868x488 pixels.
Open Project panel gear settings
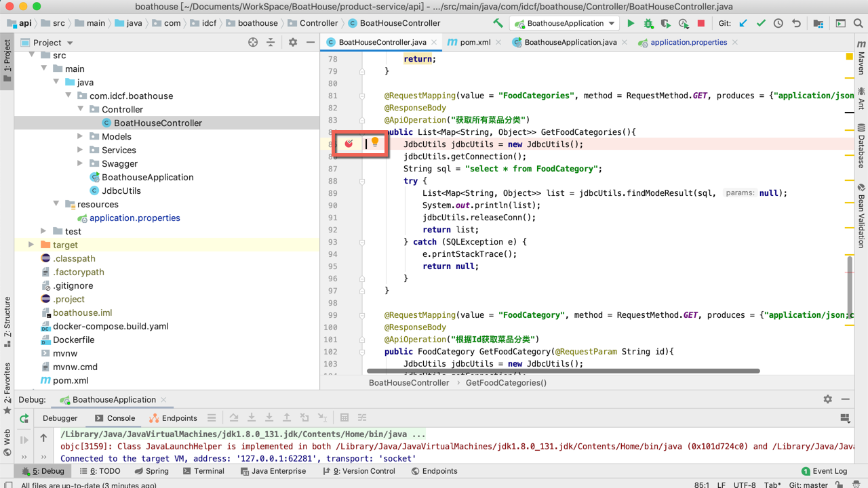[293, 42]
